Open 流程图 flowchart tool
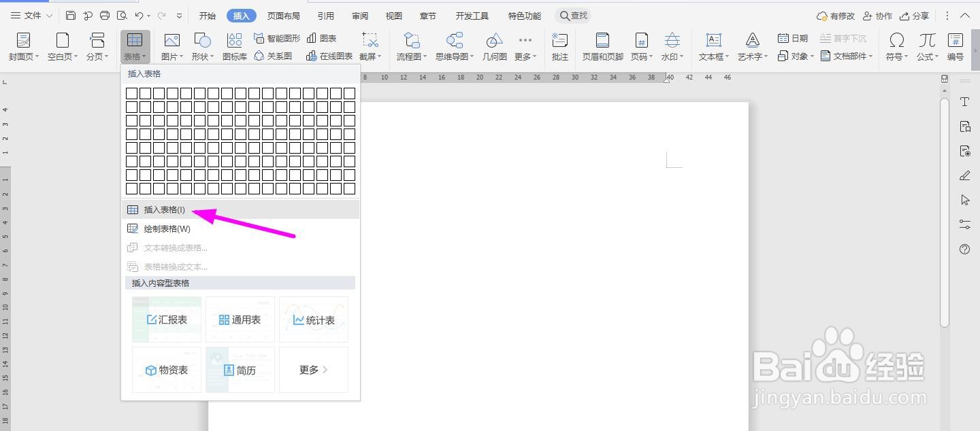The width and height of the screenshot is (980, 431). [412, 47]
